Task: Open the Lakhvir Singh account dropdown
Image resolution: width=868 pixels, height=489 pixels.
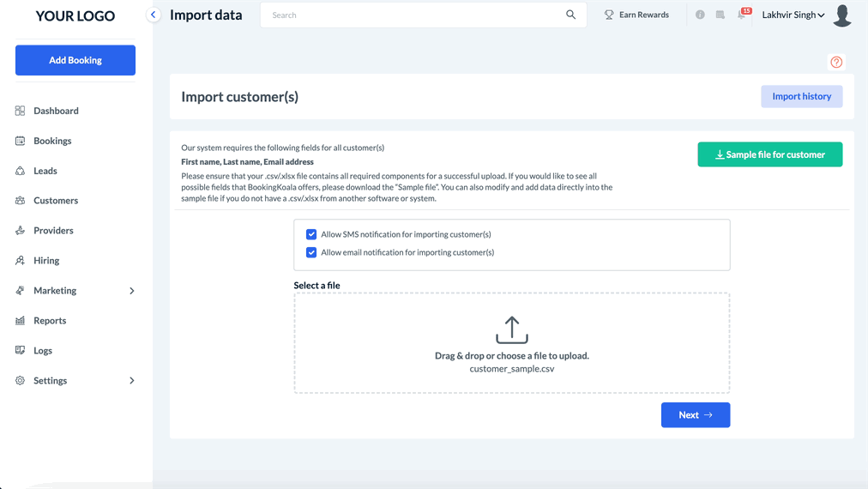Action: click(x=793, y=15)
